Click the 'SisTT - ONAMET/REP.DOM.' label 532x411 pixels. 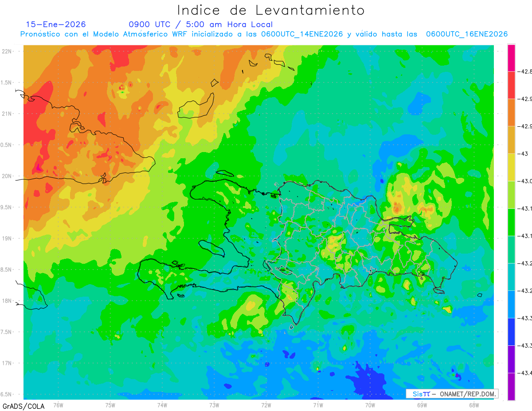453,394
